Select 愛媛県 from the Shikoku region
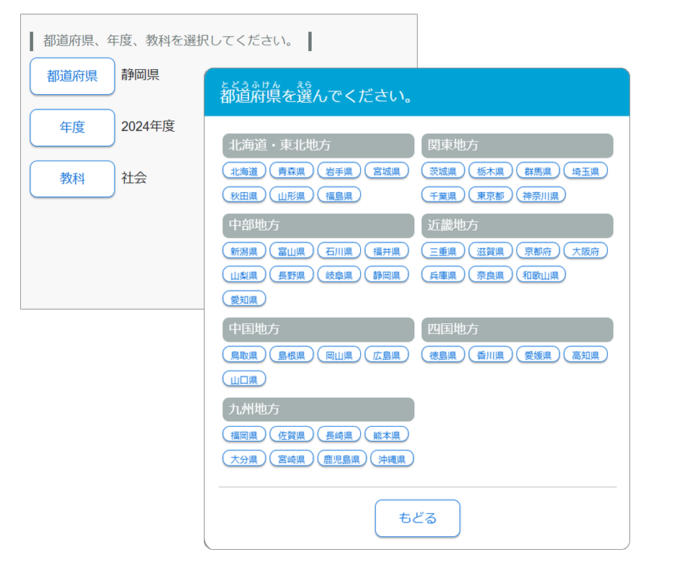Image resolution: width=700 pixels, height=588 pixels. click(x=538, y=354)
